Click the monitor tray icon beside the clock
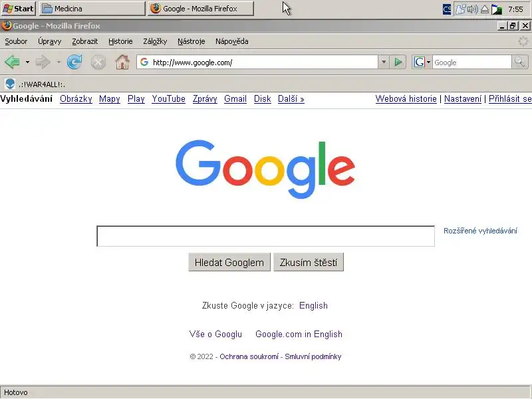 [x=497, y=9]
